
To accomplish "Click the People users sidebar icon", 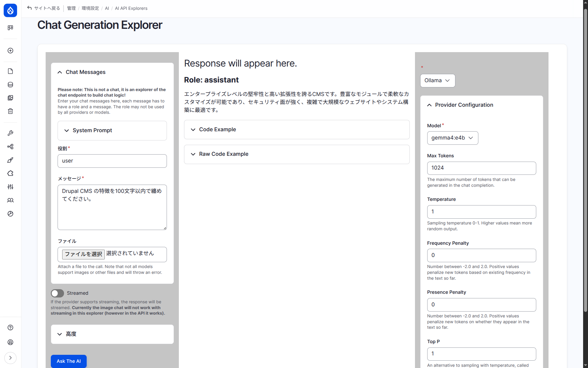I will coord(10,200).
